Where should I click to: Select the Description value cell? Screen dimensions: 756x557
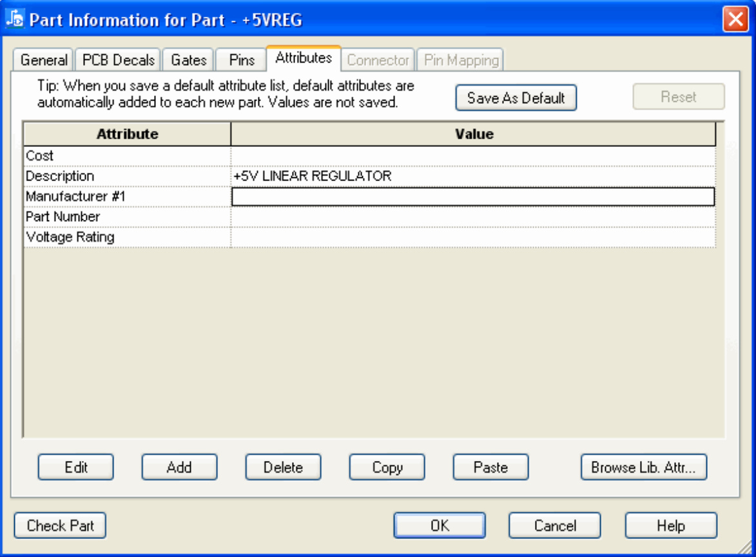tap(472, 176)
